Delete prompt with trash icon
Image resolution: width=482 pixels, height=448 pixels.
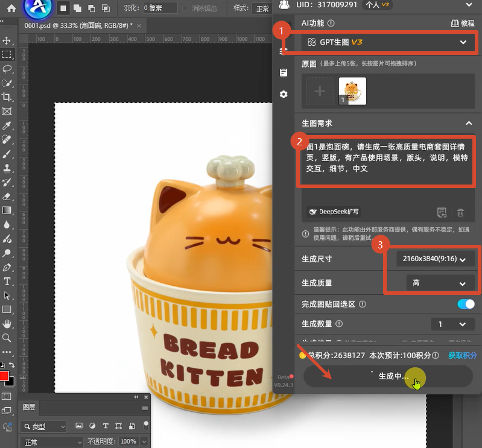click(x=460, y=212)
